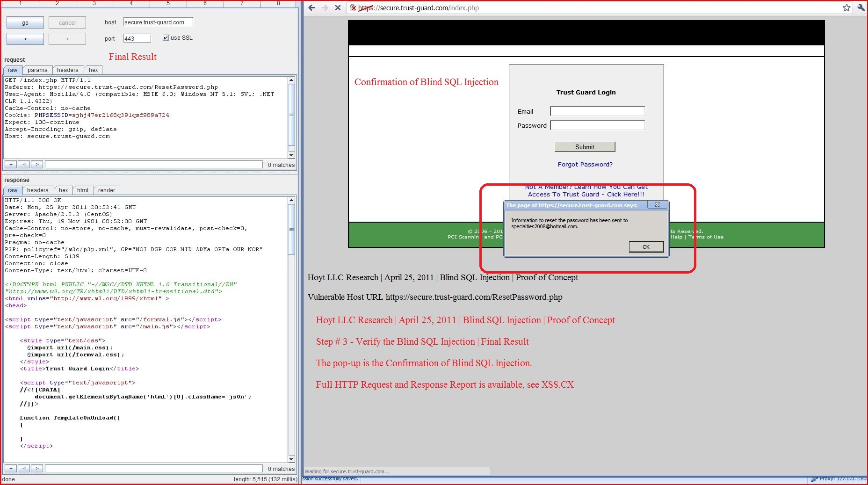Select the request raw tab
Viewport: 868px width, 485px height.
pyautogui.click(x=13, y=70)
